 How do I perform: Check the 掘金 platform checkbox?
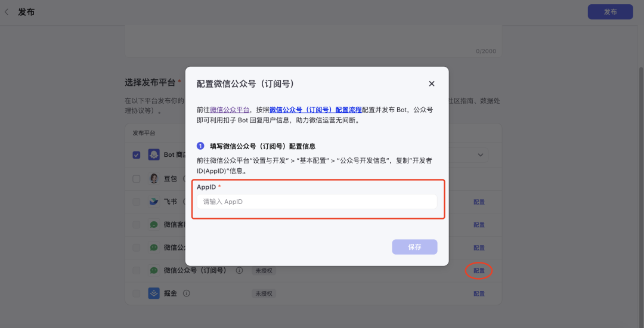coord(137,293)
